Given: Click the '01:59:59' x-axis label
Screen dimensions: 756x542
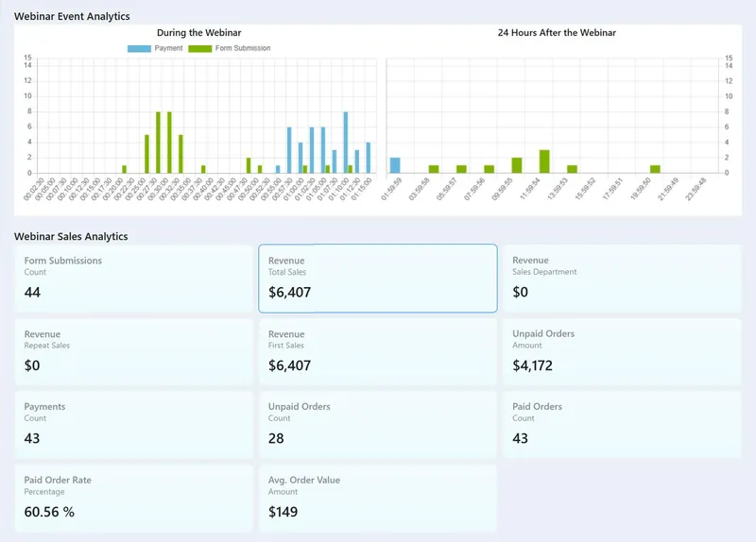Looking at the screenshot, I should pyautogui.click(x=391, y=189).
